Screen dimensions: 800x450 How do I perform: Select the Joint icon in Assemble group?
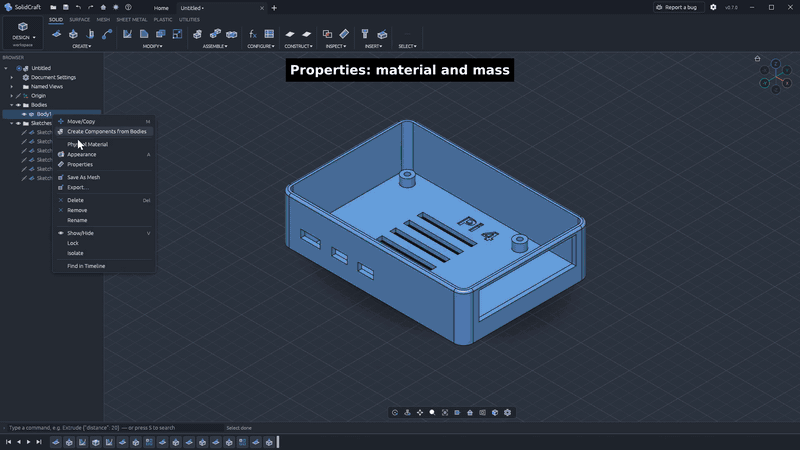(215, 34)
